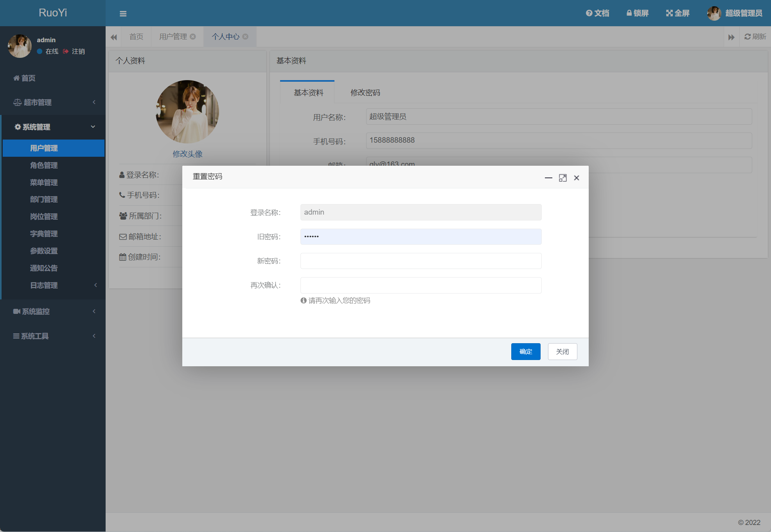The width and height of the screenshot is (771, 532).
Task: Open the 文档 help icon link
Action: pos(597,13)
